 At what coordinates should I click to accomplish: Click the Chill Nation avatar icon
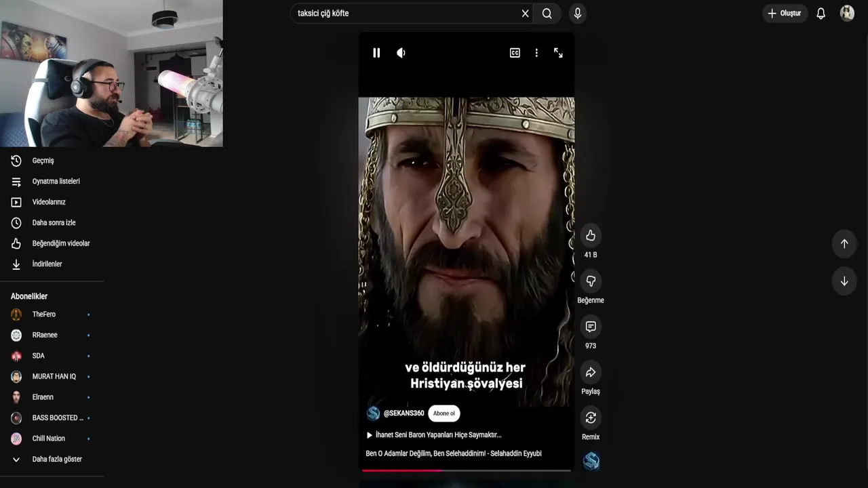click(x=16, y=439)
